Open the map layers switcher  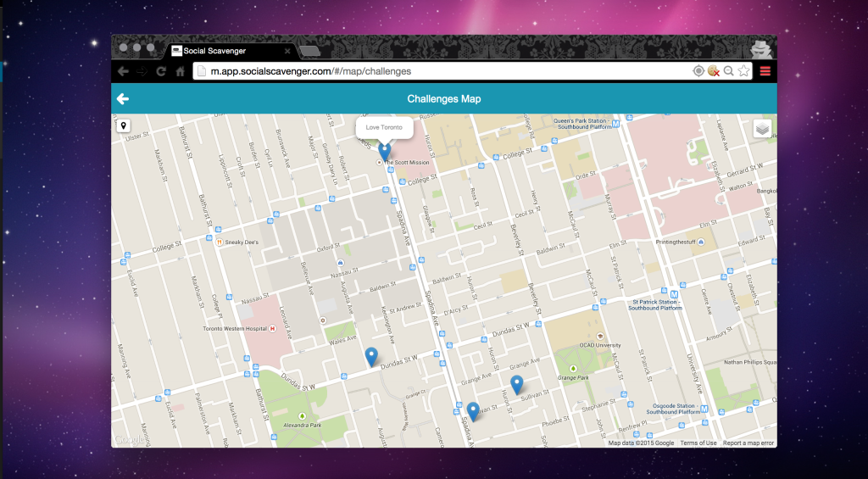click(762, 129)
